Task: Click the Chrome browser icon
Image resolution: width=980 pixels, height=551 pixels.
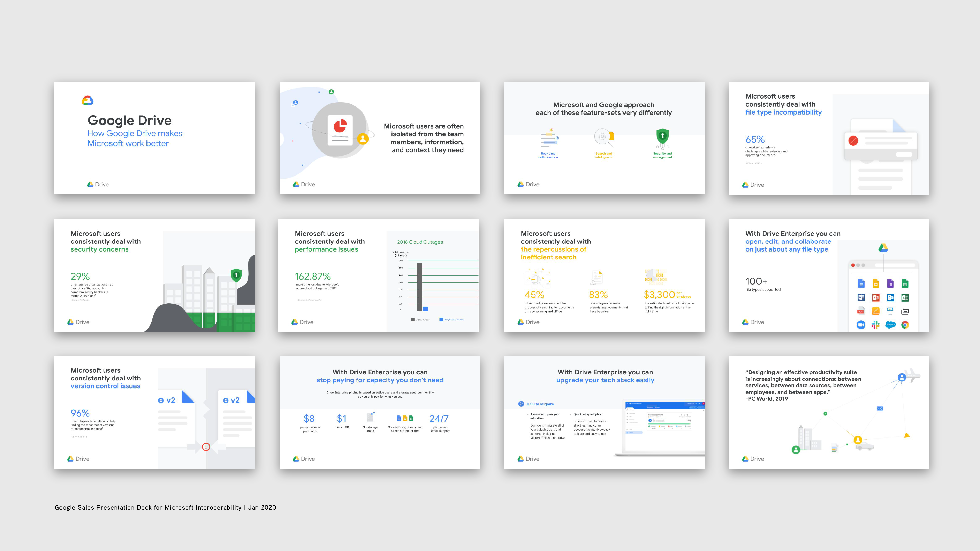Action: coord(905,325)
